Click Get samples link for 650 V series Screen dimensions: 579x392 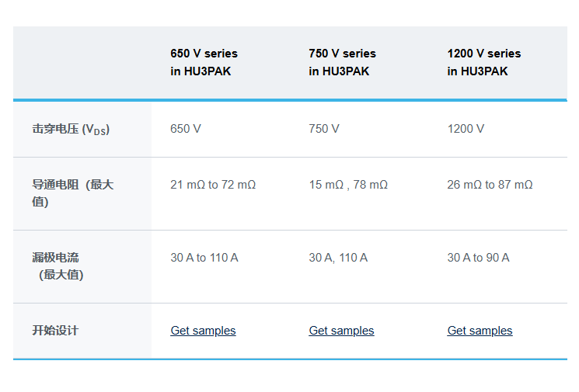point(203,331)
